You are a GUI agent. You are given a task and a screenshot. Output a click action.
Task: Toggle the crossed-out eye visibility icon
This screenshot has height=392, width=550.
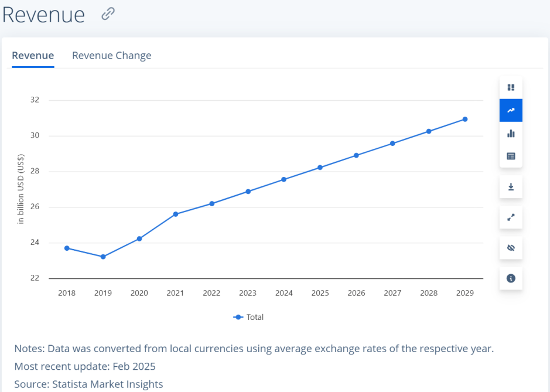[x=511, y=248]
